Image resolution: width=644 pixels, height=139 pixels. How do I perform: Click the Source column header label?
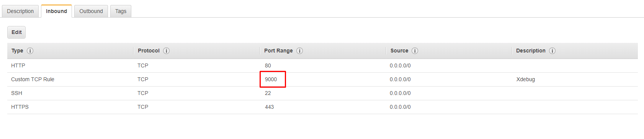coord(399,51)
